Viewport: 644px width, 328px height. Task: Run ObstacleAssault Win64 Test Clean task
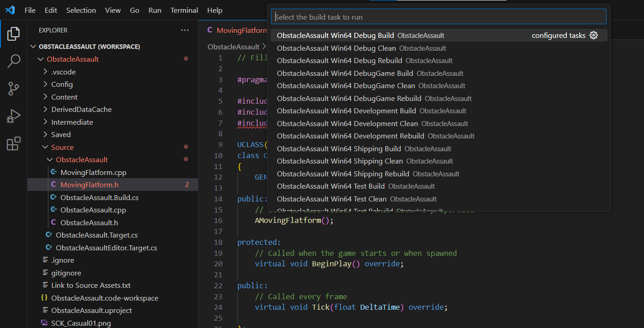439,199
